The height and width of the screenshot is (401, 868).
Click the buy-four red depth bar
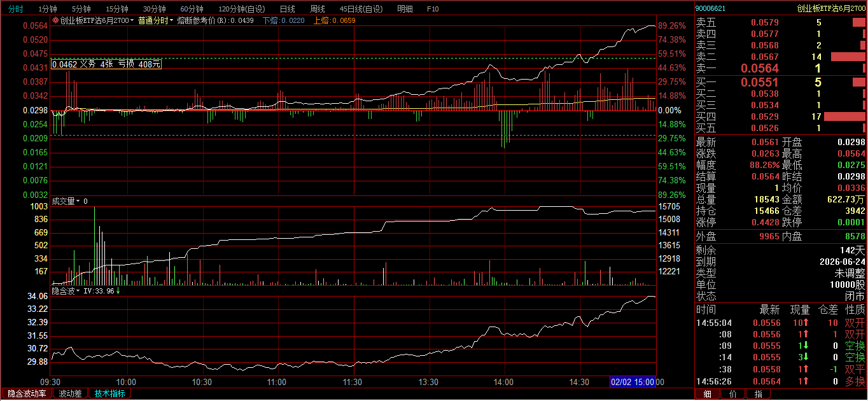click(844, 116)
